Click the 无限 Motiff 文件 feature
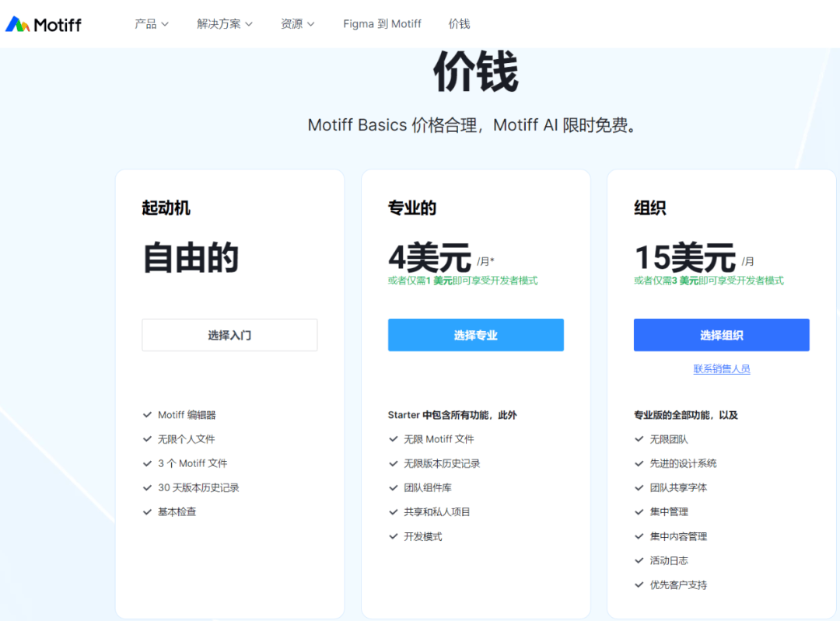This screenshot has width=840, height=621. (439, 439)
